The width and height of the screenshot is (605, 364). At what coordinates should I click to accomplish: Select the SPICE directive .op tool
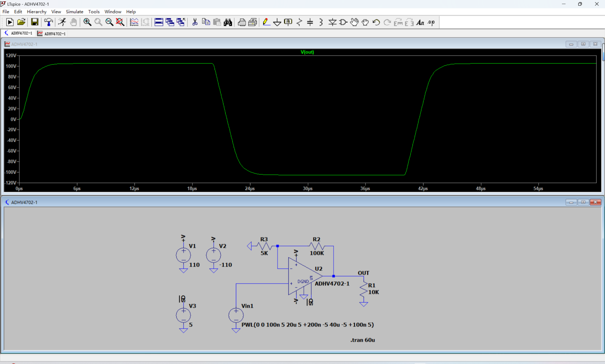tap(431, 22)
